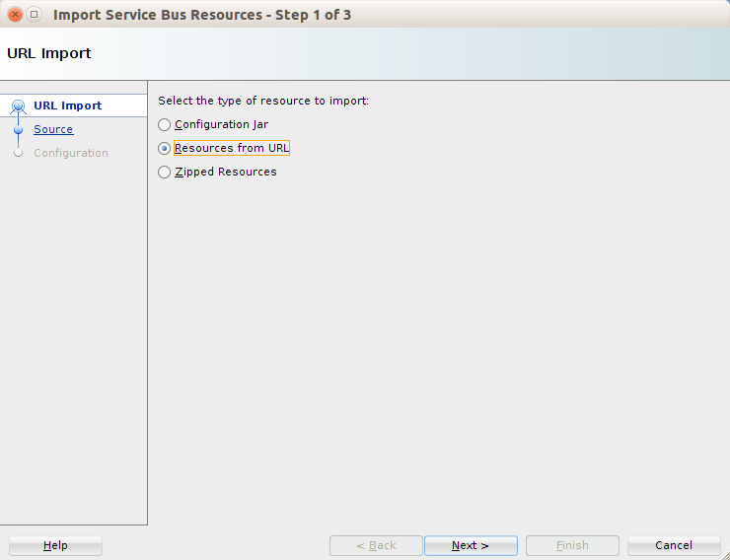Click the Source step bullet icon

pyautogui.click(x=18, y=130)
